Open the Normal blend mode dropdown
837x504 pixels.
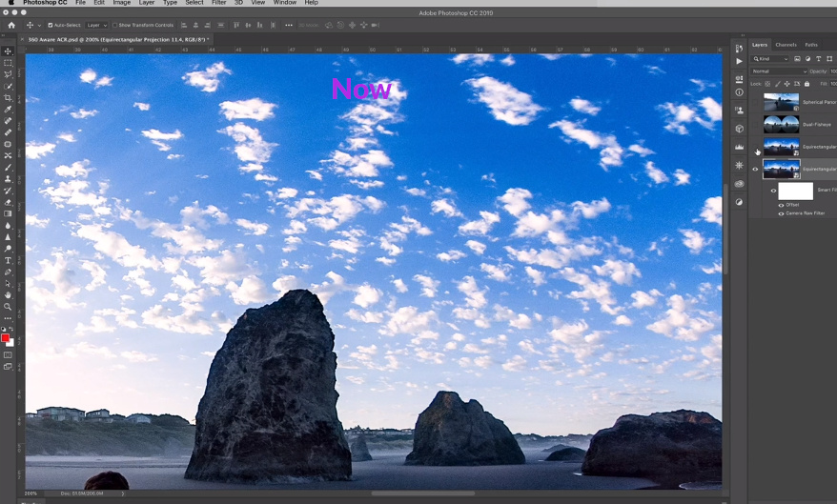(x=779, y=71)
